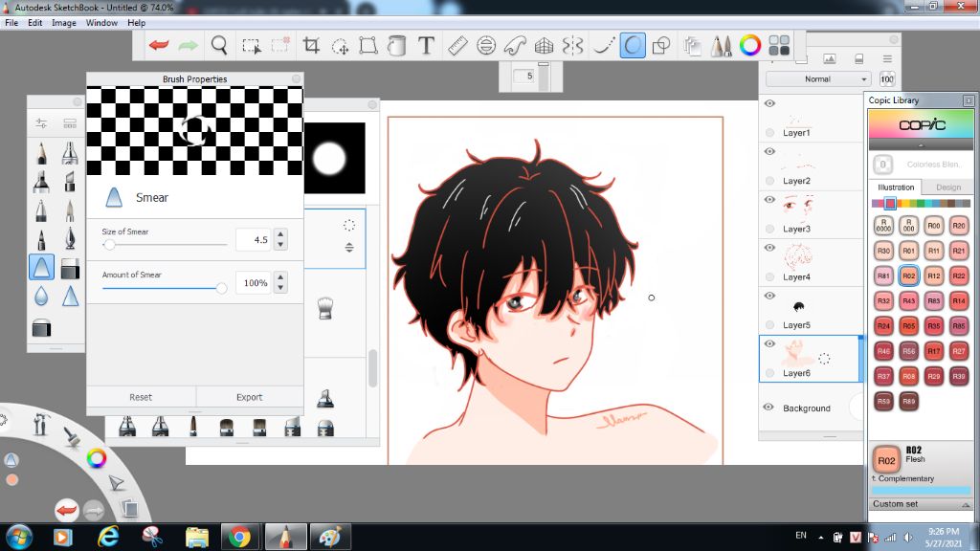
Task: Click the red Undo arrow in toolbar
Action: point(159,45)
